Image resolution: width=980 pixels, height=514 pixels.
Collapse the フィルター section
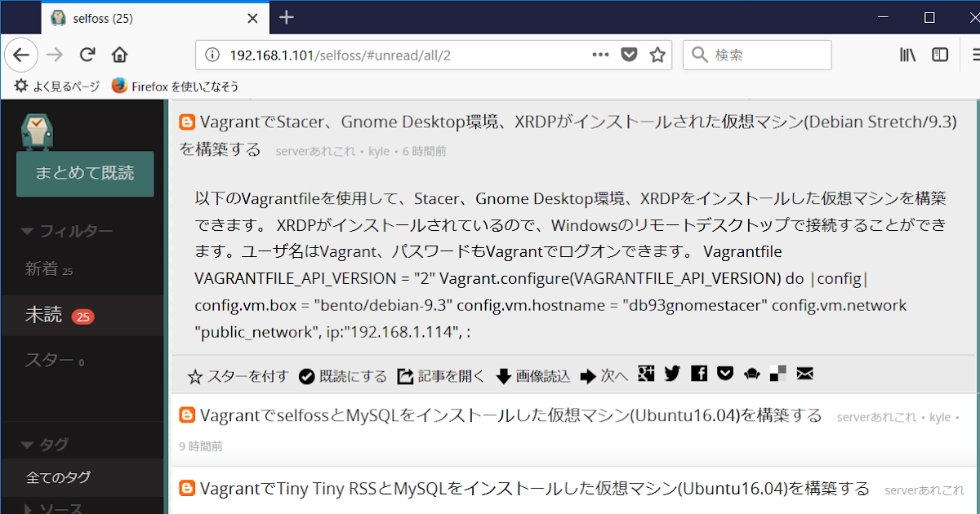tap(56, 230)
